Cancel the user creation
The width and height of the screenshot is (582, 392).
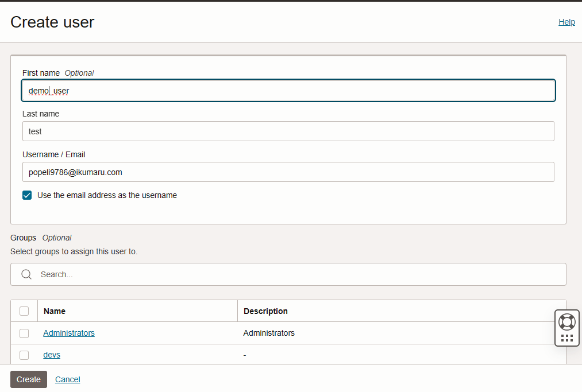67,379
